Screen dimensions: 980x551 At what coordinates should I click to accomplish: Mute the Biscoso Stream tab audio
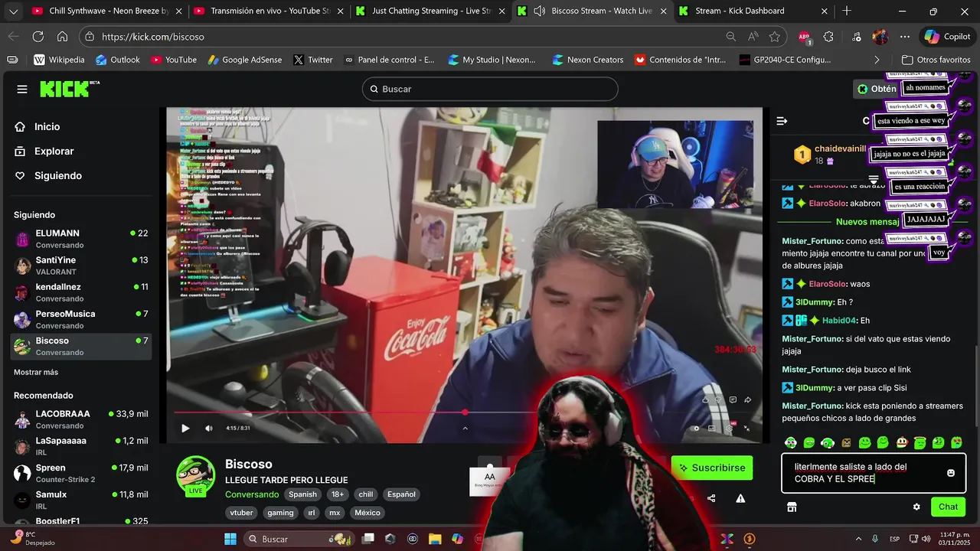539,11
